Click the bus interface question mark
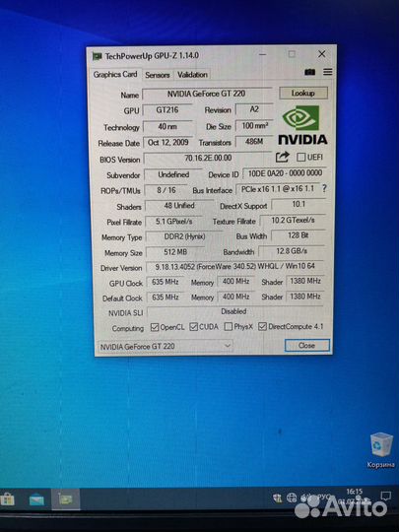Image resolution: width=399 pixels, height=532 pixels. click(x=324, y=188)
